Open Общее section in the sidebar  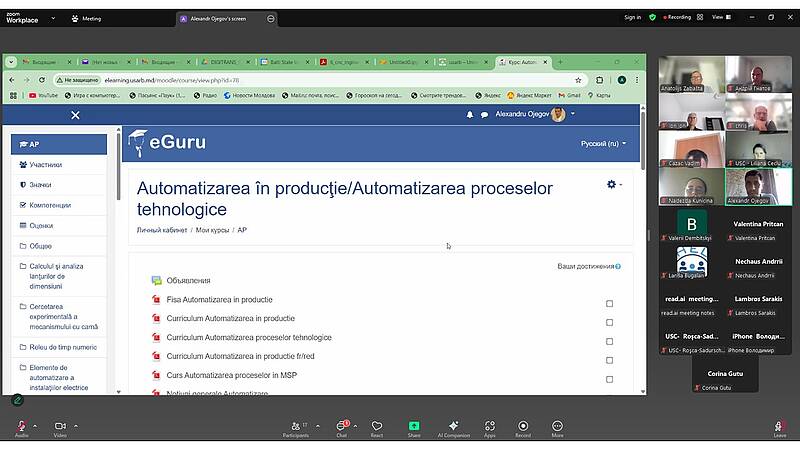(59, 246)
